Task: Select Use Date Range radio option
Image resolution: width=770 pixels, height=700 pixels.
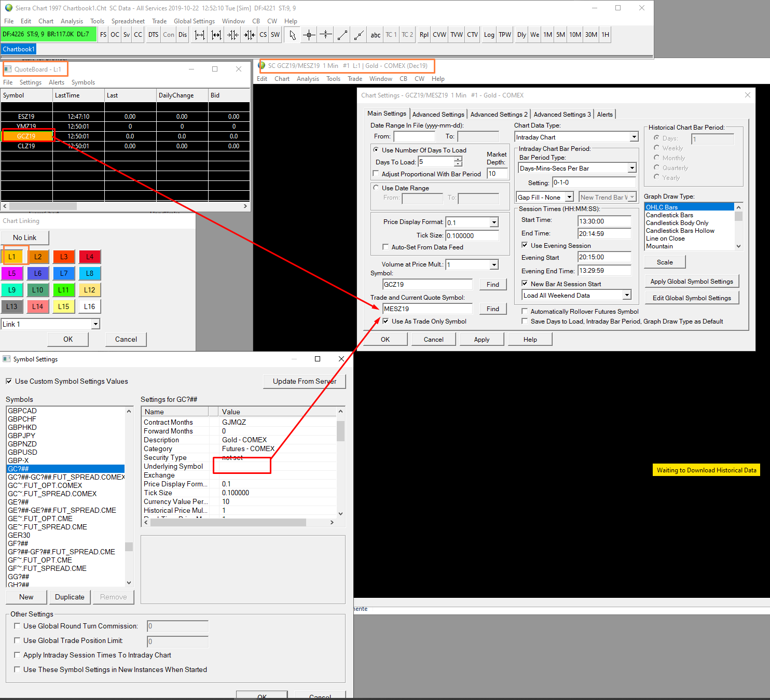Action: (376, 188)
